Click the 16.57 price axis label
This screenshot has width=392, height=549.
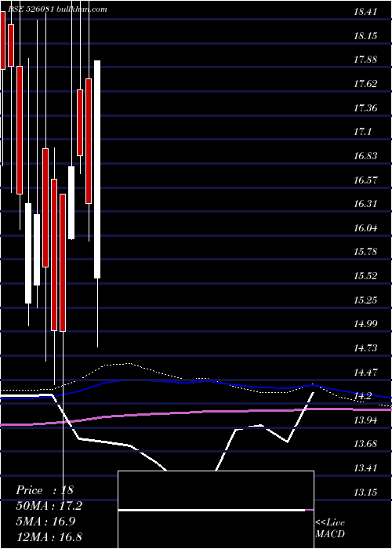pos(365,180)
